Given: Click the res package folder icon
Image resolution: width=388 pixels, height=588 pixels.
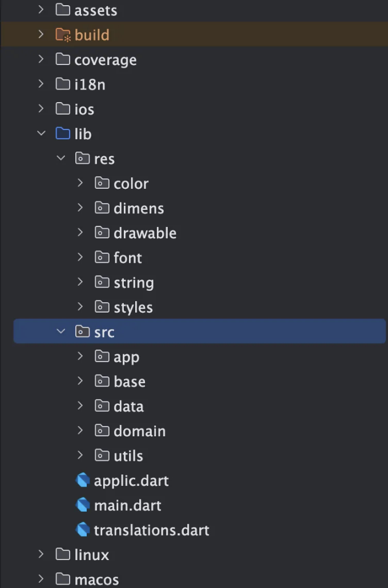Looking at the screenshot, I should 82,158.
